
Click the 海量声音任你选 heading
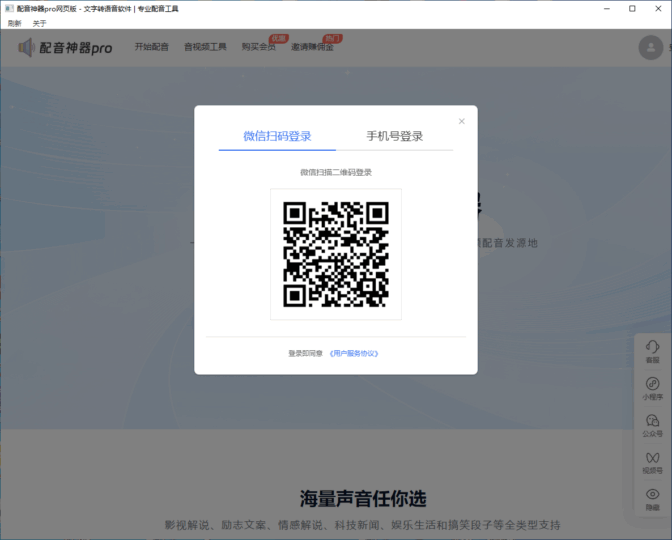(363, 498)
